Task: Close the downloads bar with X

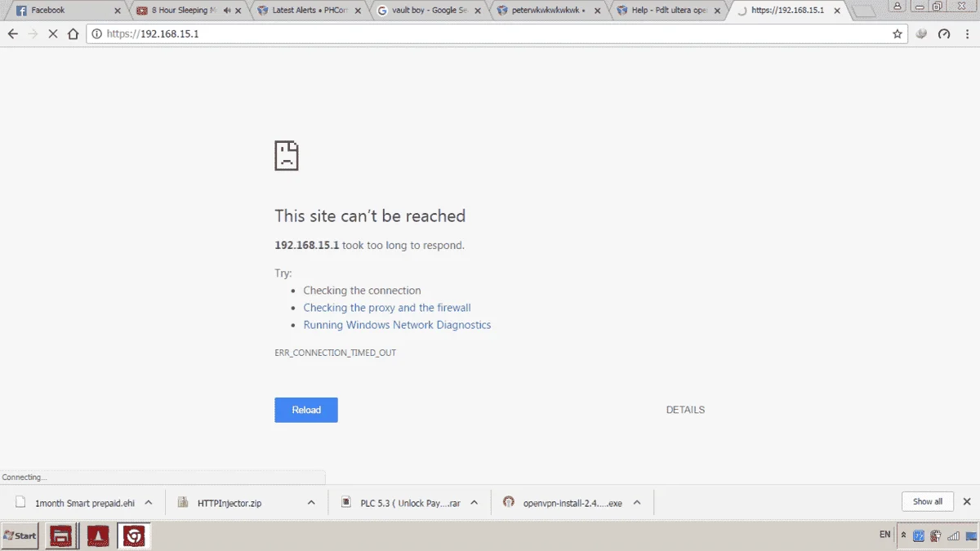Action: (967, 501)
